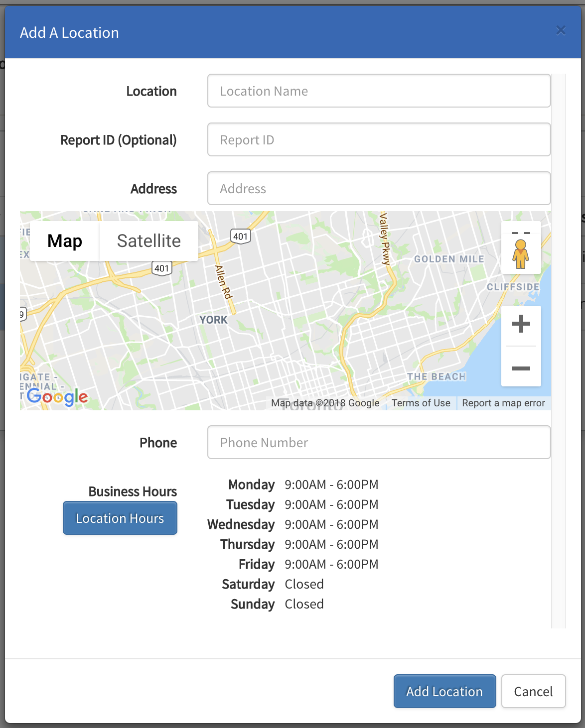Open the Location Hours editor
The image size is (585, 728).
tap(120, 518)
